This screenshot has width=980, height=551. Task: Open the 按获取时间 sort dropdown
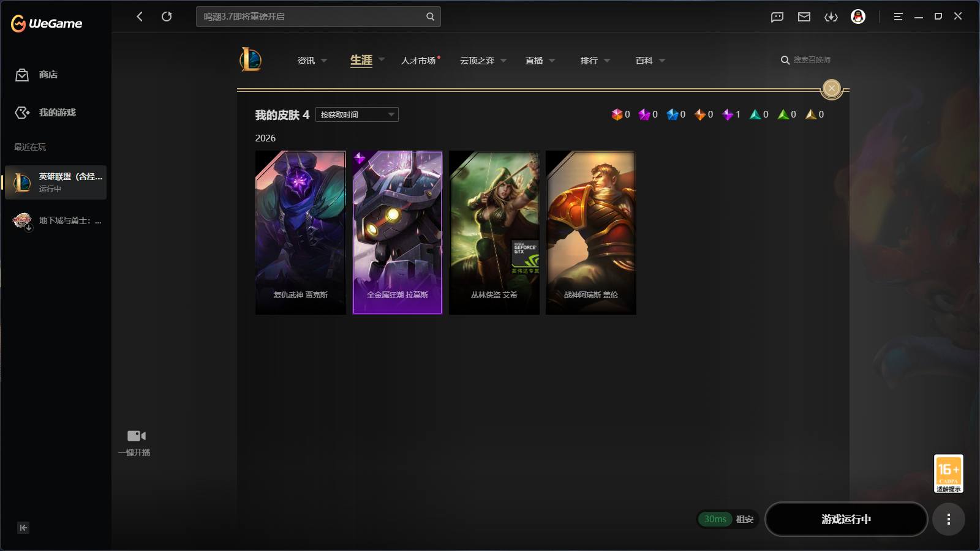pos(357,114)
